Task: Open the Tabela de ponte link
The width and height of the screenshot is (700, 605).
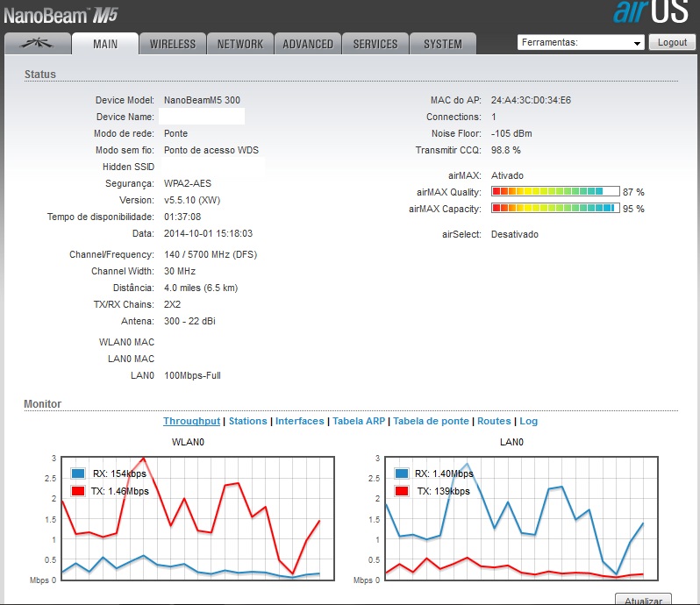Action: pos(431,421)
